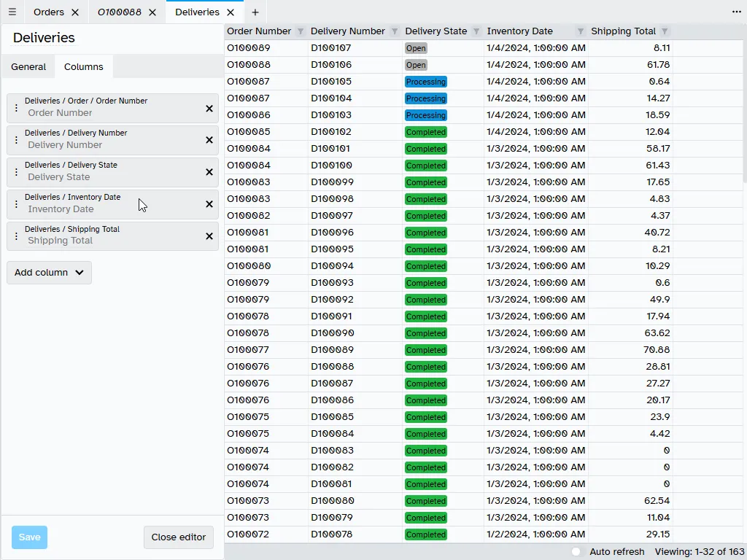Open filter dropdown for Order Number column
Image resolution: width=747 pixels, height=560 pixels.
(x=301, y=31)
